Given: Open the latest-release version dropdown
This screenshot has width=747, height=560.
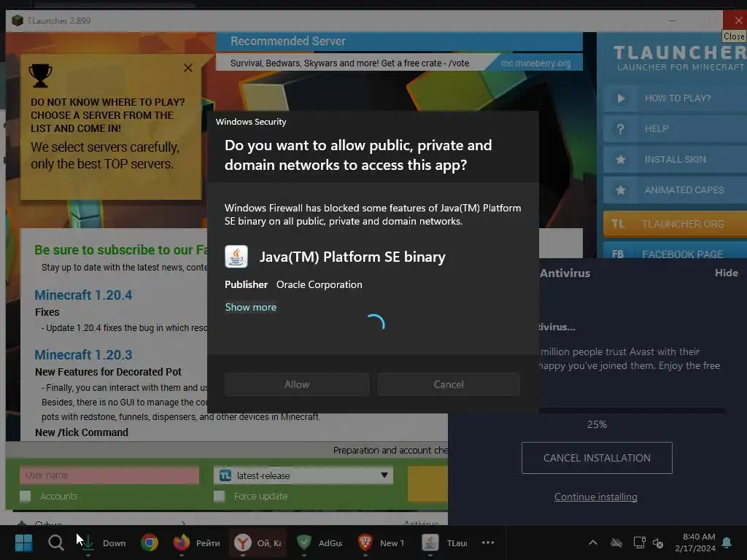Looking at the screenshot, I should pyautogui.click(x=303, y=475).
